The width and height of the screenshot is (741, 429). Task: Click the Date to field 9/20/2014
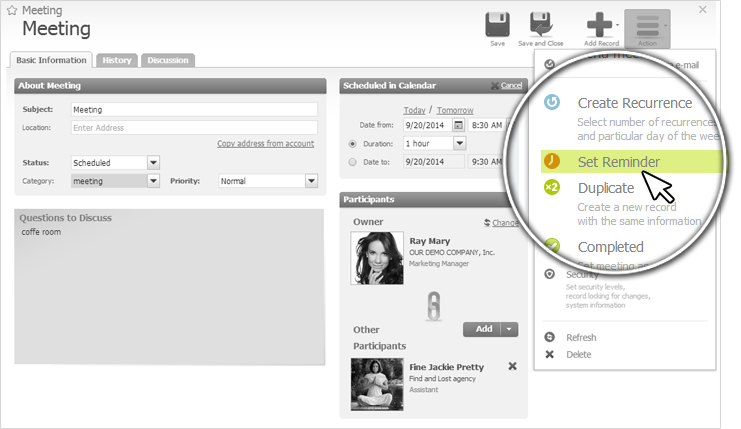click(x=434, y=162)
